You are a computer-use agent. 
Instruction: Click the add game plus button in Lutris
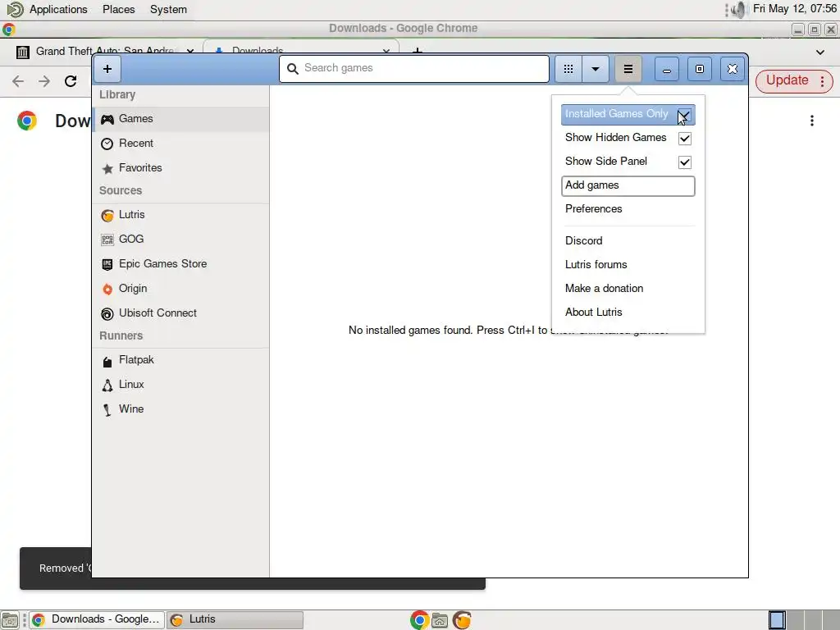[107, 69]
